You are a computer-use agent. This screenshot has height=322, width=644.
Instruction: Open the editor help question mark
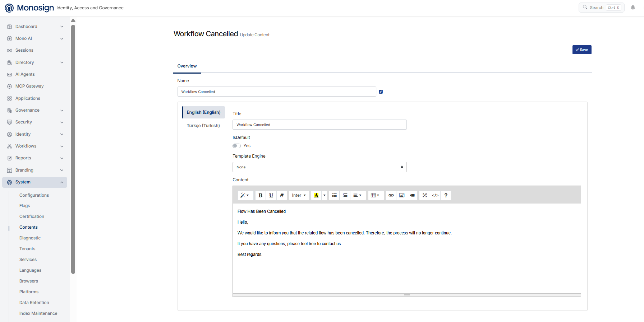(446, 195)
